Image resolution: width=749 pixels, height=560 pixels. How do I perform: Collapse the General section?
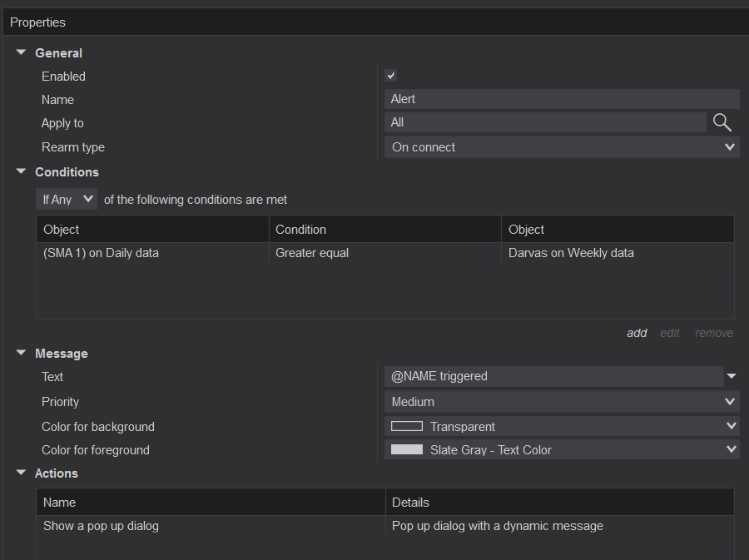[x=21, y=52]
